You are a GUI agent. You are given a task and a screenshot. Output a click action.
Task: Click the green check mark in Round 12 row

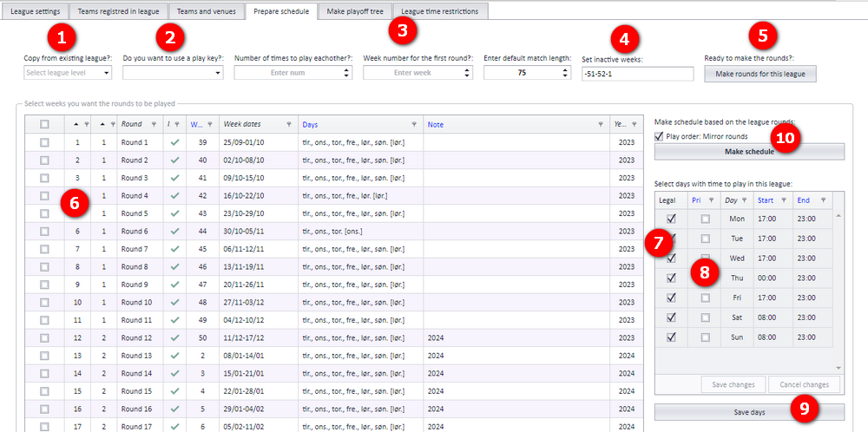tap(175, 337)
